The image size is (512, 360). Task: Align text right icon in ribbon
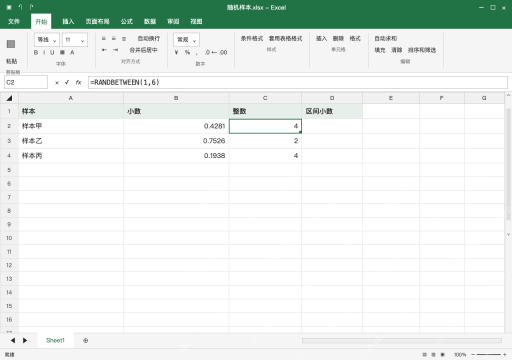[x=124, y=39]
